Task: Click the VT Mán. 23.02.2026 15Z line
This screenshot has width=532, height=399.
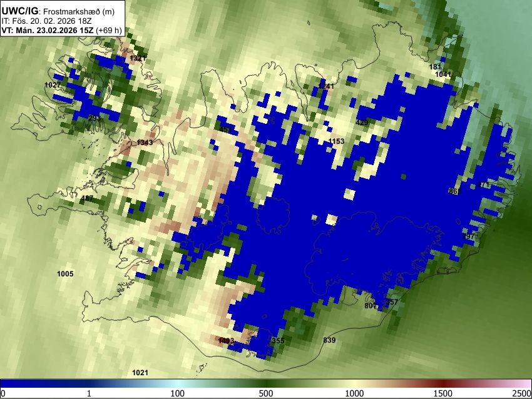Action: [x=61, y=30]
